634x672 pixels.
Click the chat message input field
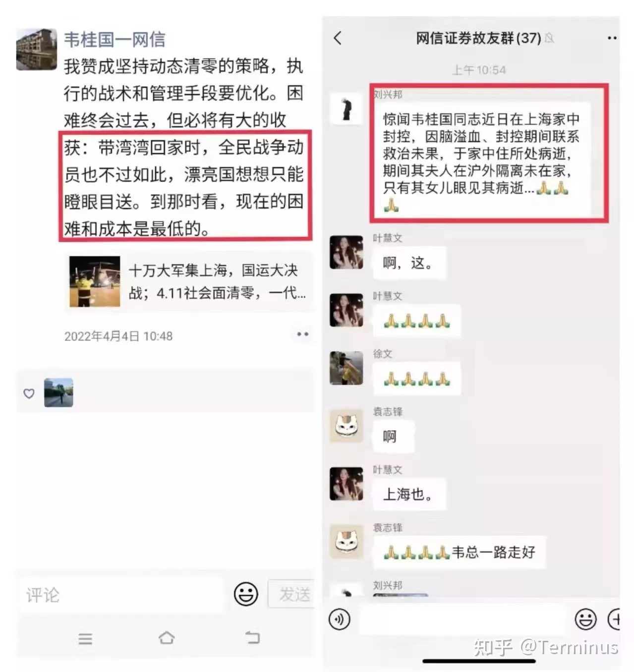[x=461, y=619]
